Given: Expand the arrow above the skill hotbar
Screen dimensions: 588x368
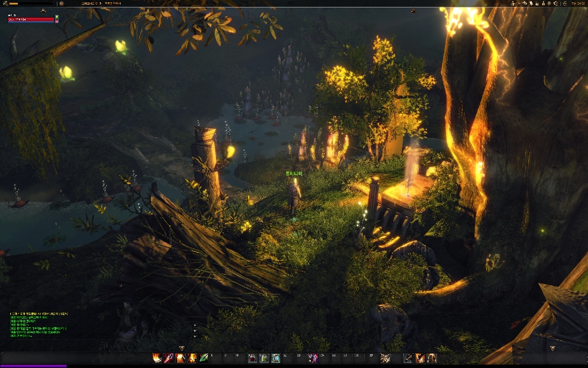Looking at the screenshot, I should tap(182, 348).
